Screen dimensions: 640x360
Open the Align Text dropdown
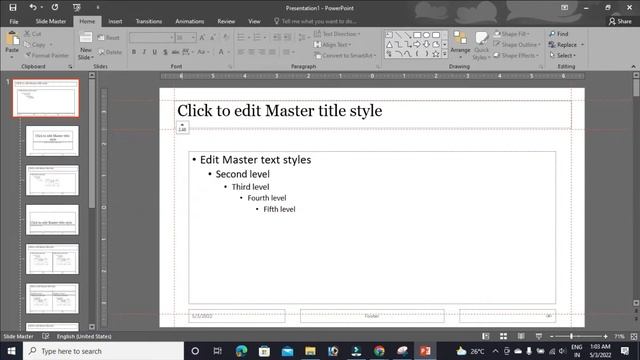click(333, 44)
